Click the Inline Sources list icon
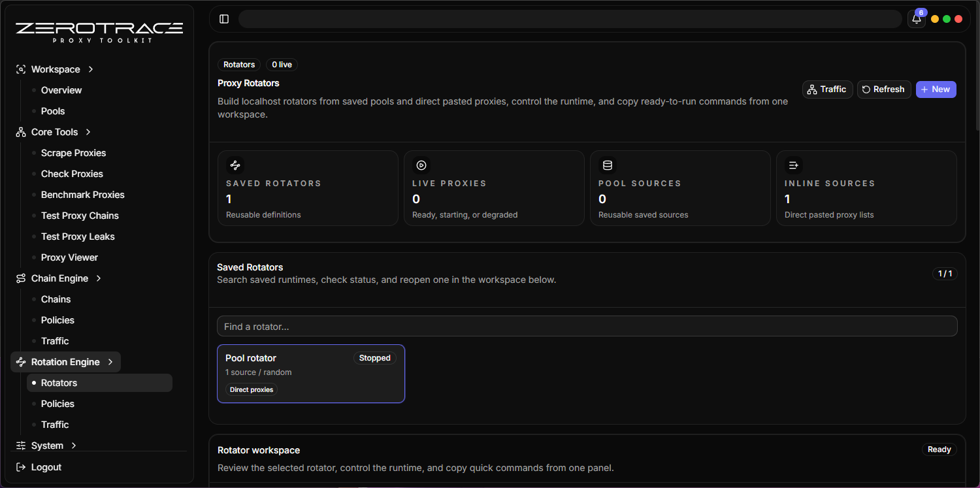The width and height of the screenshot is (980, 488). [x=794, y=165]
